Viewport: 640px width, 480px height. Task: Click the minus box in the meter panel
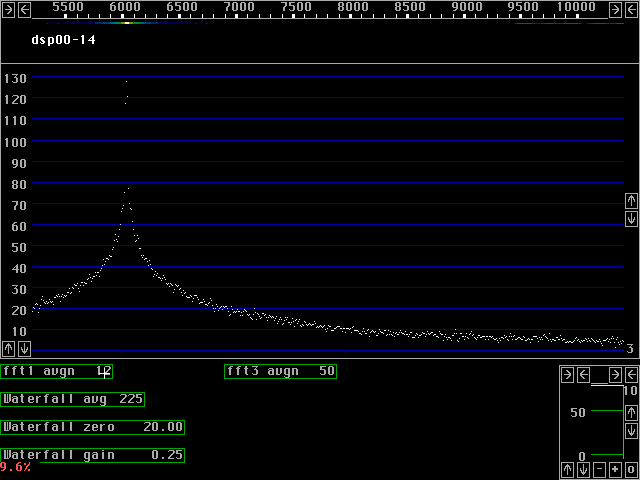(599, 469)
